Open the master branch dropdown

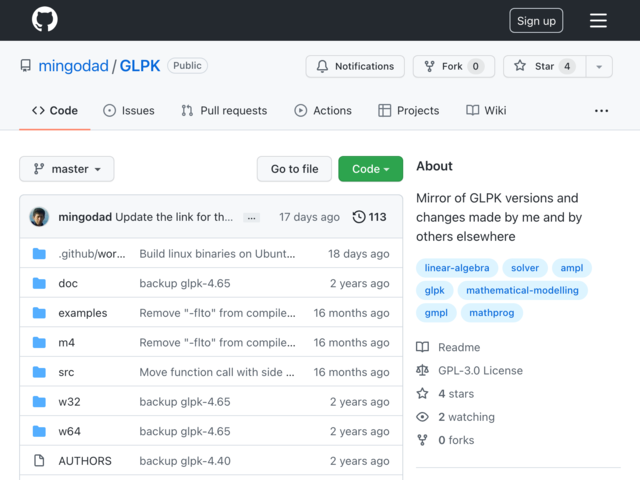67,169
